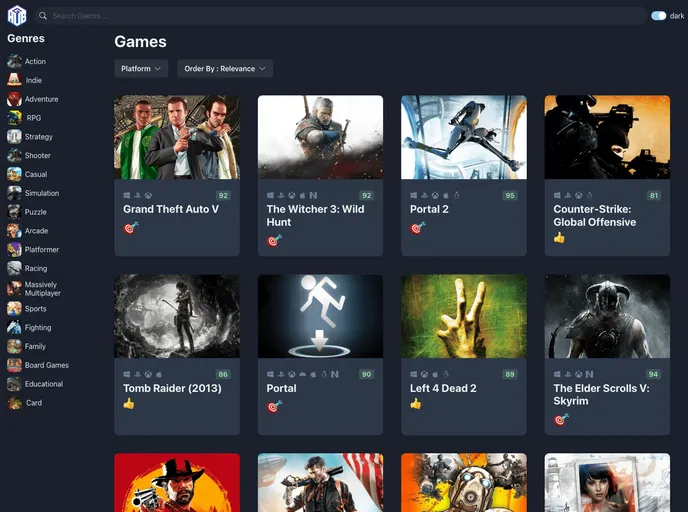The image size is (688, 512).
Task: Filter by Casual genre label
Action: tap(36, 175)
